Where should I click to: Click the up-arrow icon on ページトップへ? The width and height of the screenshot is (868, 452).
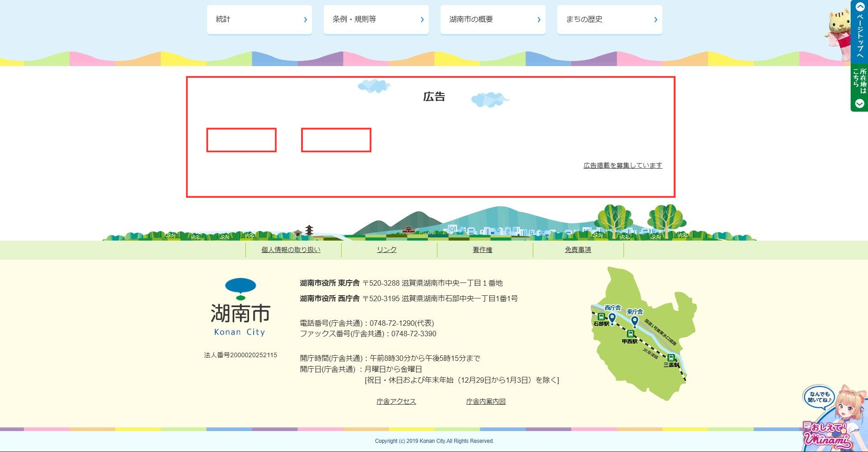click(x=860, y=7)
